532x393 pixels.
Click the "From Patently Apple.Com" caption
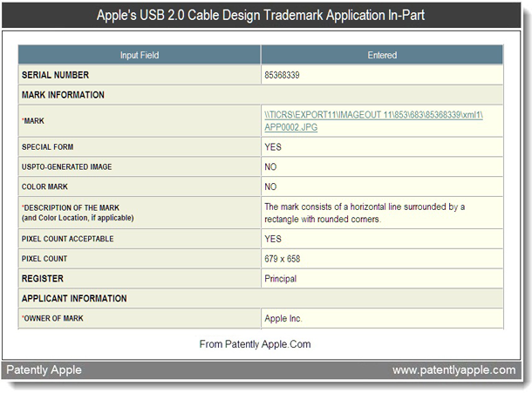(255, 344)
